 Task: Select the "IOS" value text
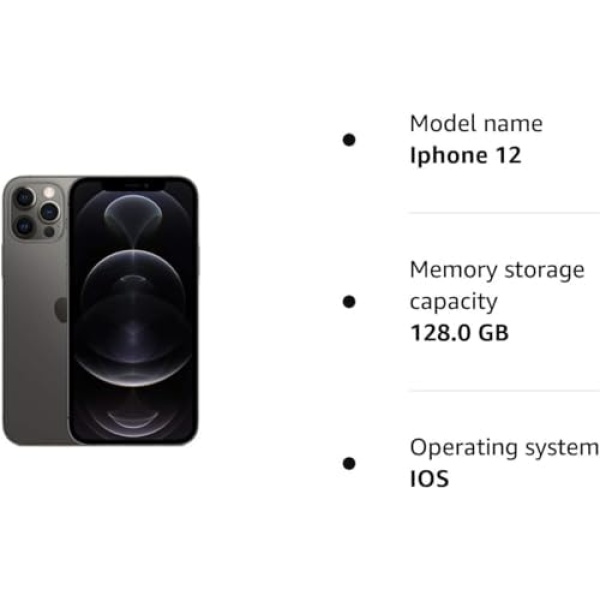pos(429,479)
